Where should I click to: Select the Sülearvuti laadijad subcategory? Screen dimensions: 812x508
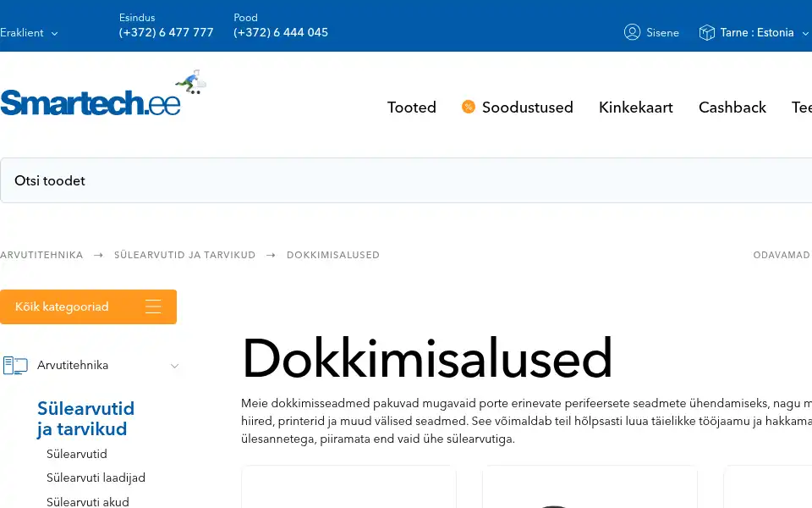point(96,478)
